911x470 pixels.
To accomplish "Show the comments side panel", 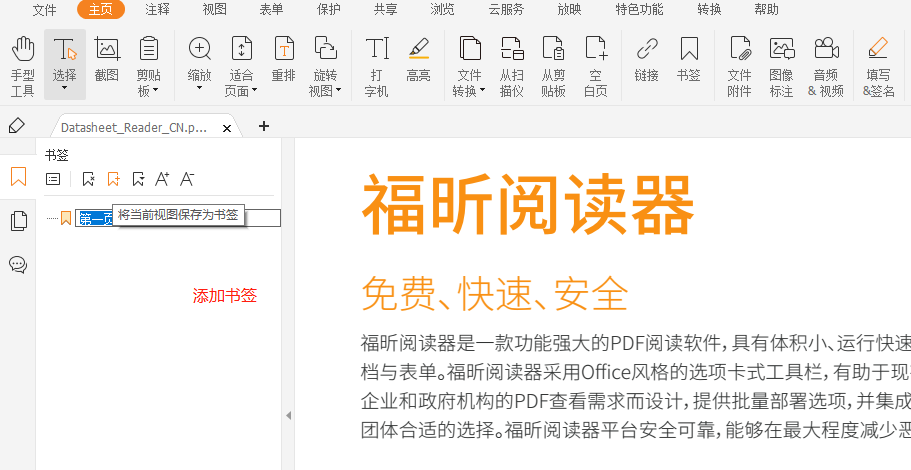I will click(x=18, y=265).
